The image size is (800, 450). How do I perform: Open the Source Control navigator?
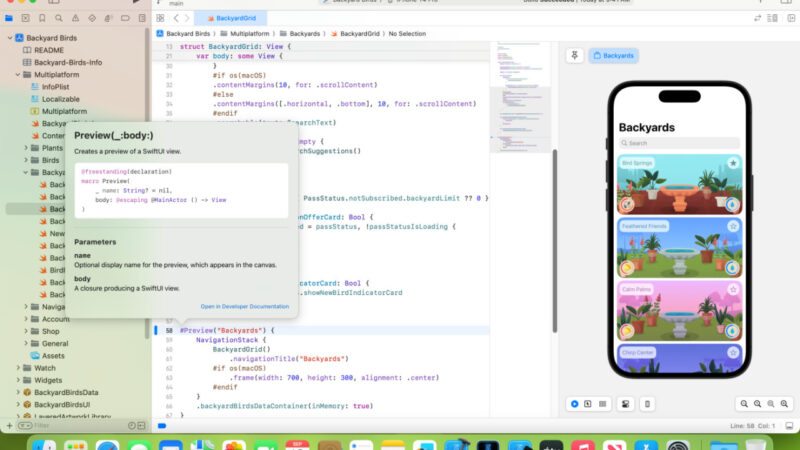pos(26,18)
